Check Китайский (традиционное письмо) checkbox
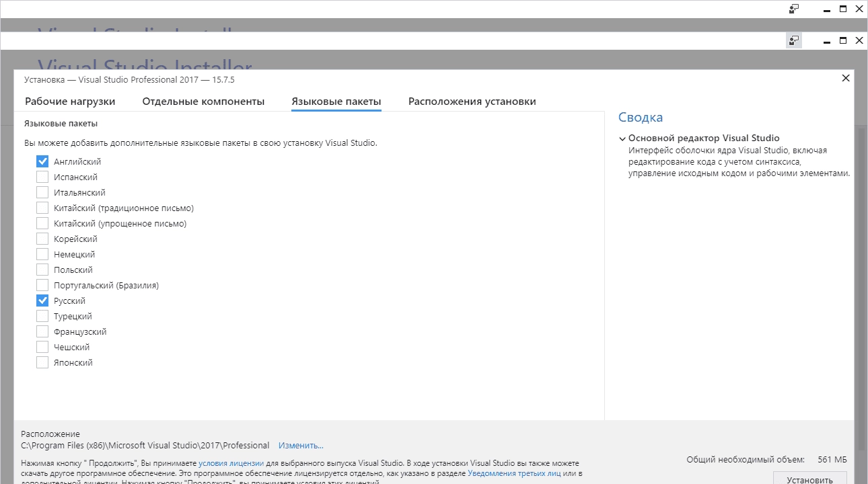 (42, 208)
